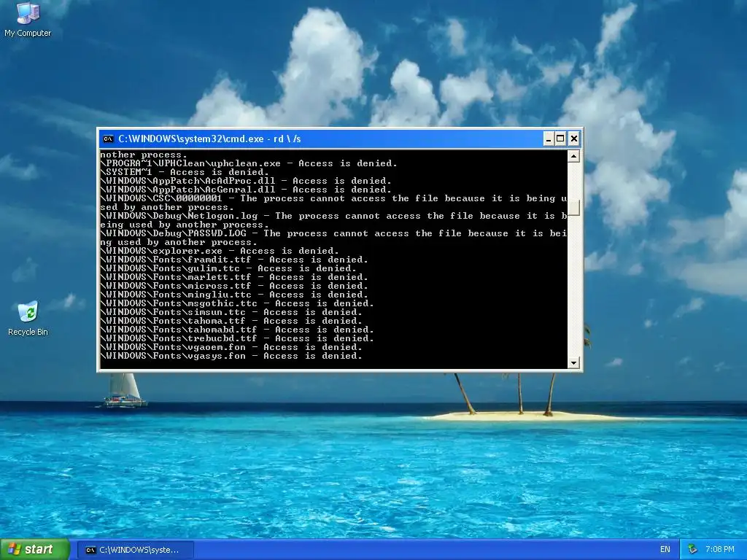Click the network tray icon
This screenshot has height=560, width=747.
692,550
